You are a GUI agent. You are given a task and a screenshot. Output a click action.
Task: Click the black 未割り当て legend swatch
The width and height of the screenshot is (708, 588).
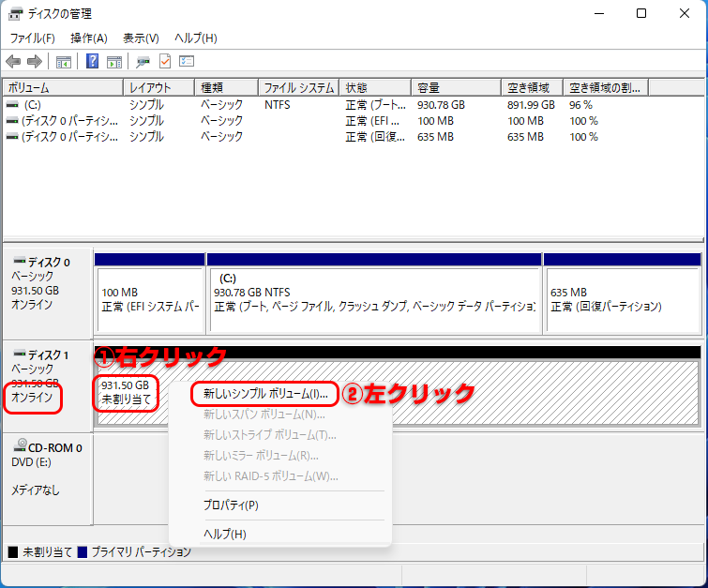(13, 551)
